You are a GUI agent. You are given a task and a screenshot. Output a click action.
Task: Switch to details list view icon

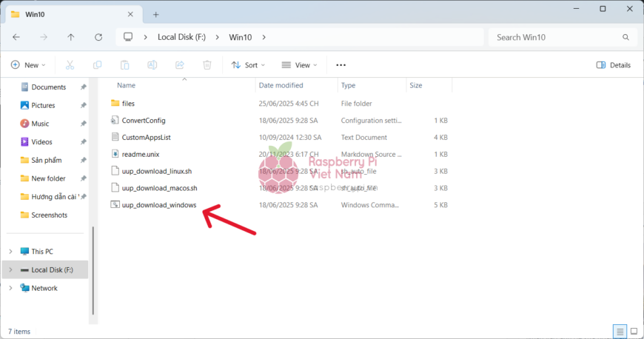click(x=620, y=331)
